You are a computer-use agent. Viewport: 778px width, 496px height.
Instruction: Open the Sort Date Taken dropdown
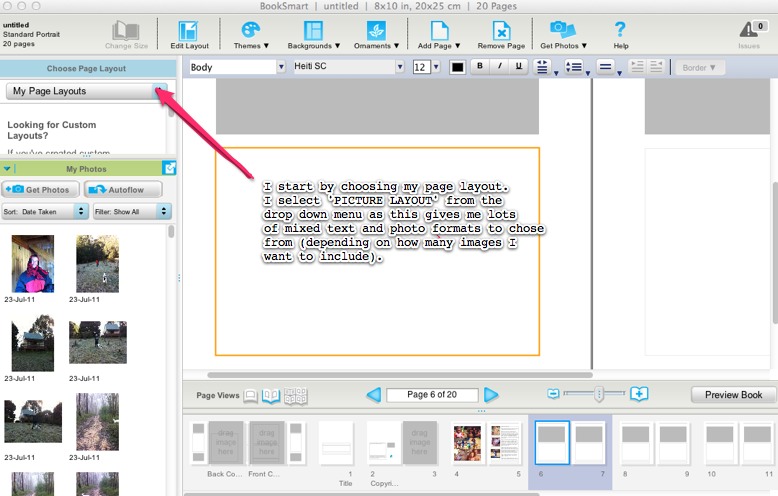click(45, 212)
